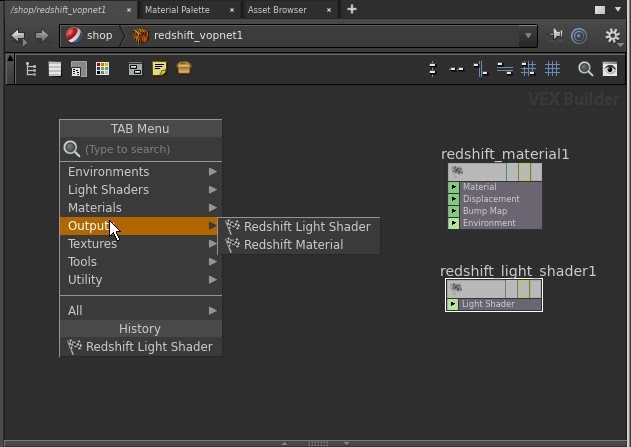This screenshot has width=631, height=447.
Task: Toggle the pin pane icon
Action: pyautogui.click(x=556, y=35)
